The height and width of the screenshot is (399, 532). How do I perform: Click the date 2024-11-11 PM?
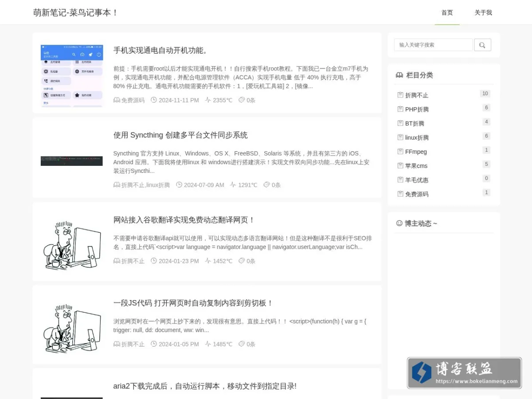(x=179, y=100)
